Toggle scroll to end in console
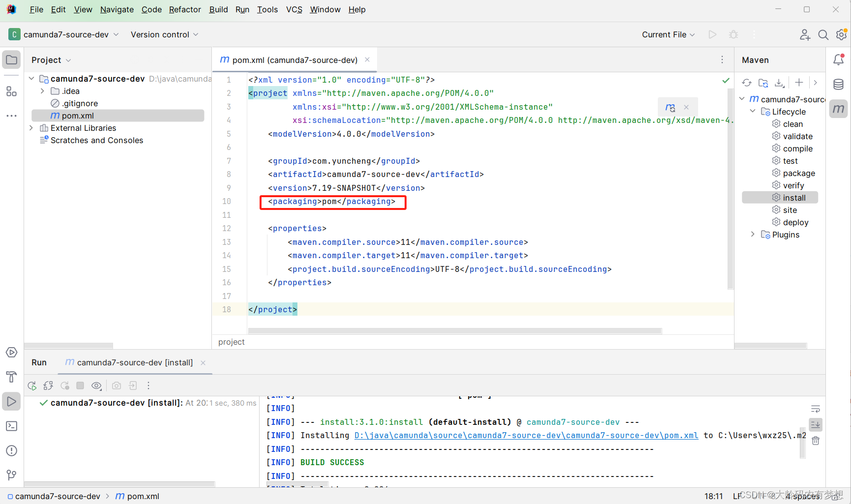 coord(816,425)
